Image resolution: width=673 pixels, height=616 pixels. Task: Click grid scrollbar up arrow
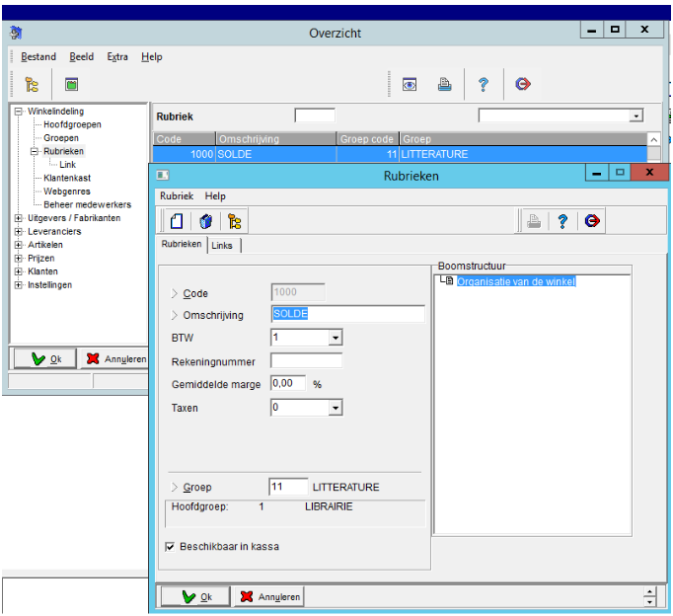click(x=653, y=139)
